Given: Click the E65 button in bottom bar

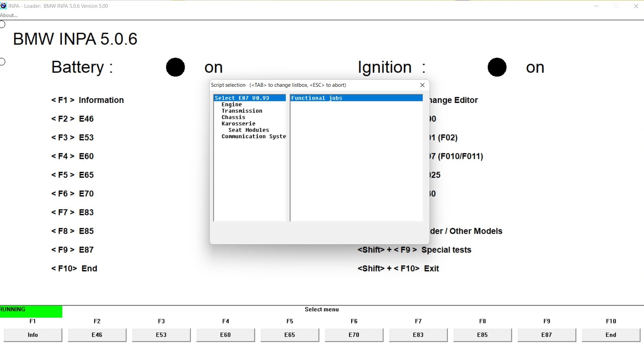Looking at the screenshot, I should (x=290, y=335).
